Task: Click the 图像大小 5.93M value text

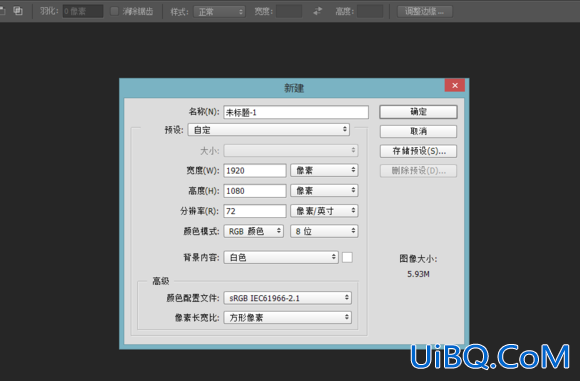Action: [x=418, y=274]
